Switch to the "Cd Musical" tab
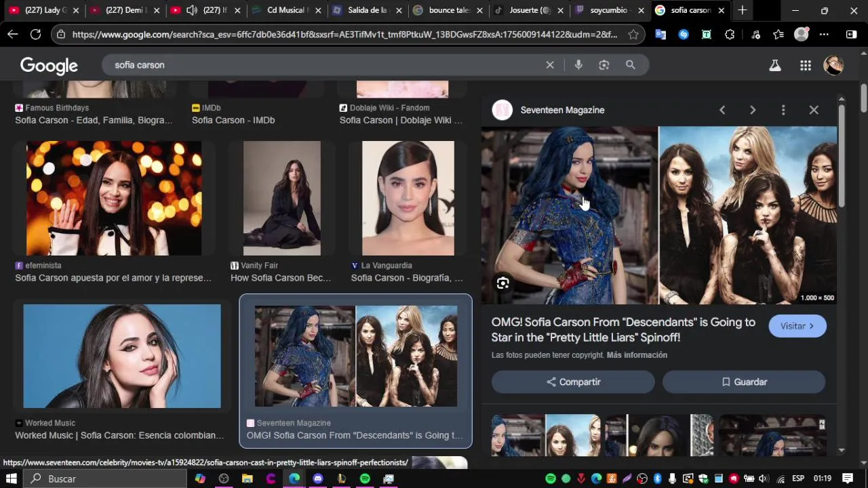This screenshot has height=488, width=868. click(285, 10)
